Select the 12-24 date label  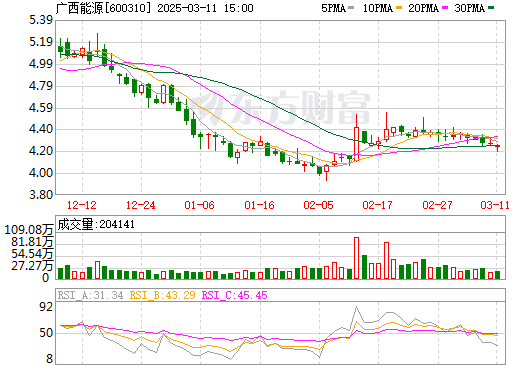(x=141, y=205)
